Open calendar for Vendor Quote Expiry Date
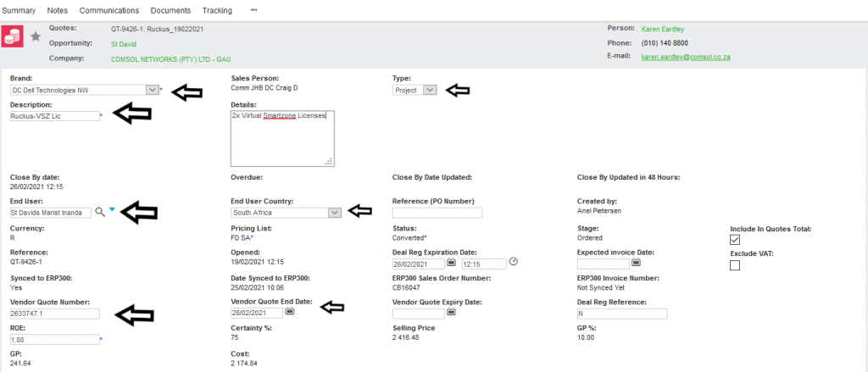 point(452,312)
